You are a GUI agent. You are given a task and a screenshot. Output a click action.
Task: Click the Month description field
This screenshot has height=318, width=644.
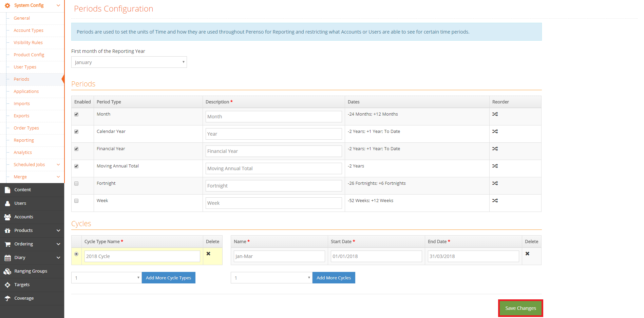pyautogui.click(x=273, y=117)
